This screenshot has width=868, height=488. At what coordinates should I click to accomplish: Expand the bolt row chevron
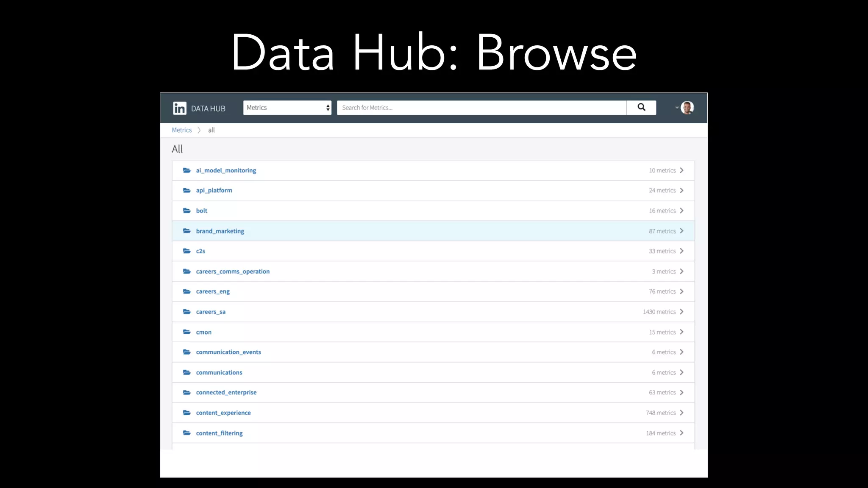[682, 211]
